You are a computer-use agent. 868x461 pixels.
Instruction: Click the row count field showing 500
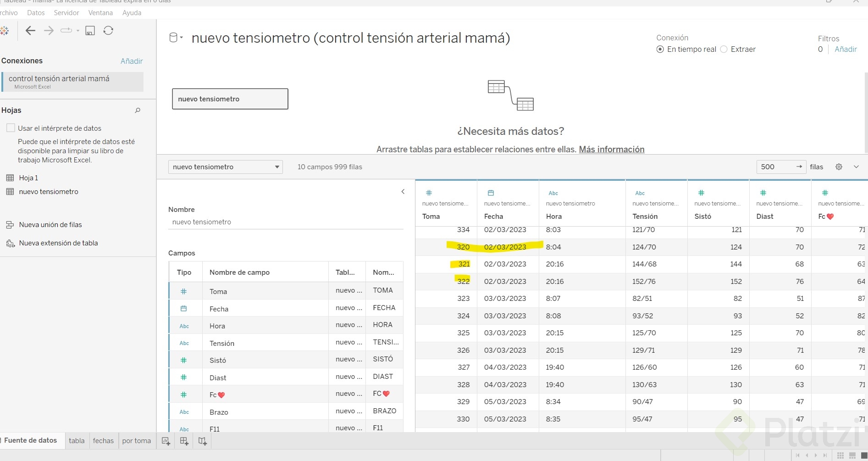point(776,167)
